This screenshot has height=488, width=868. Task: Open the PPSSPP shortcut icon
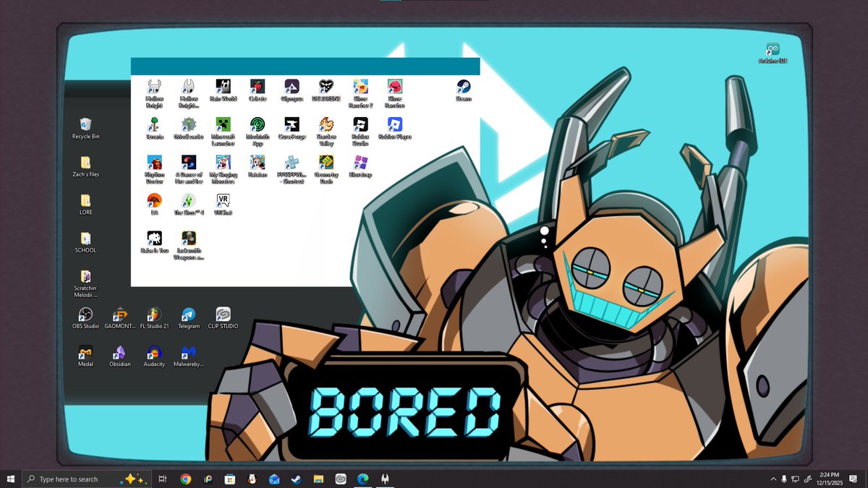coord(292,169)
